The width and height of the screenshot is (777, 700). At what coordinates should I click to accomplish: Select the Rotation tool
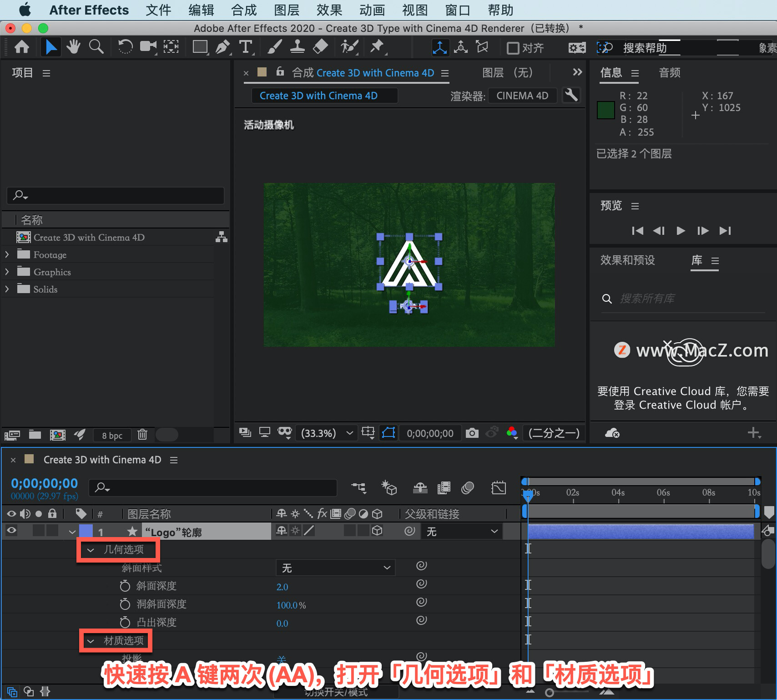click(x=125, y=47)
